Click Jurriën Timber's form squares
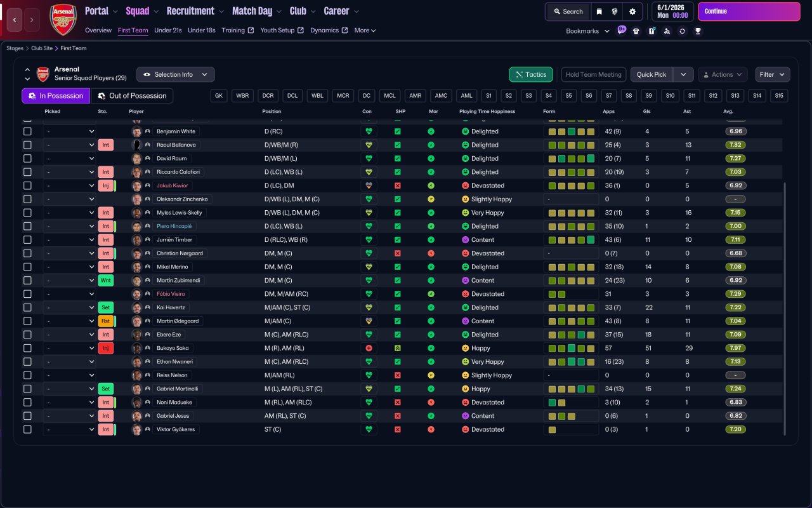 pos(571,239)
